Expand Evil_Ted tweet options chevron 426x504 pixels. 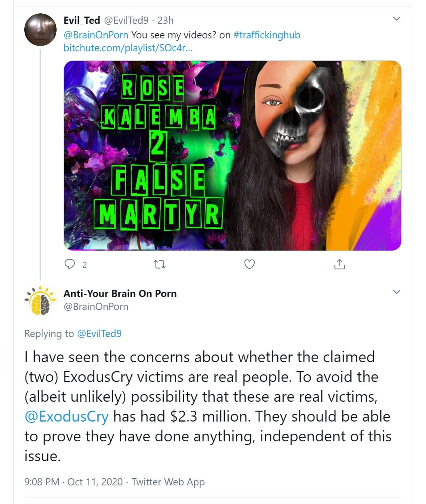(396, 19)
